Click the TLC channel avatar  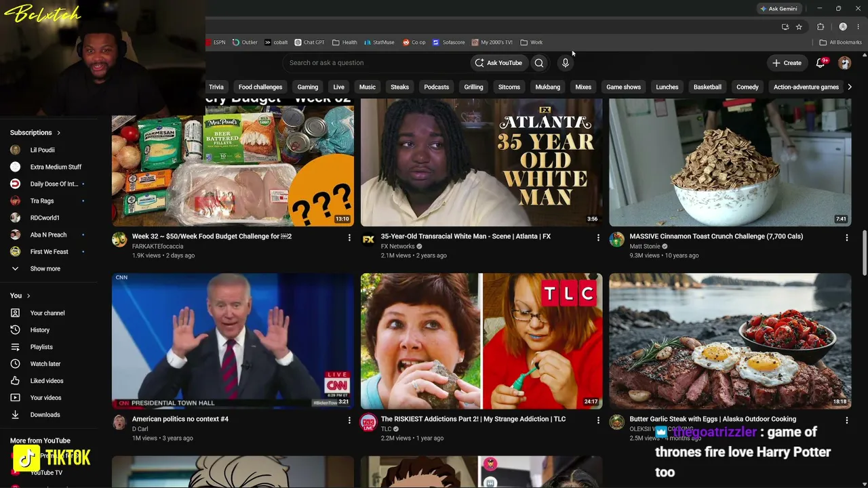(x=368, y=423)
